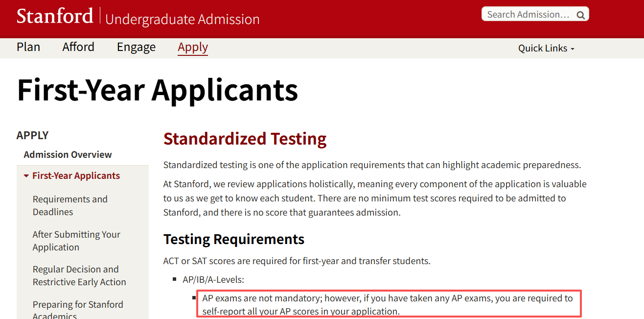The width and height of the screenshot is (644, 319).
Task: Click the Standardized Testing heading
Action: 245,139
